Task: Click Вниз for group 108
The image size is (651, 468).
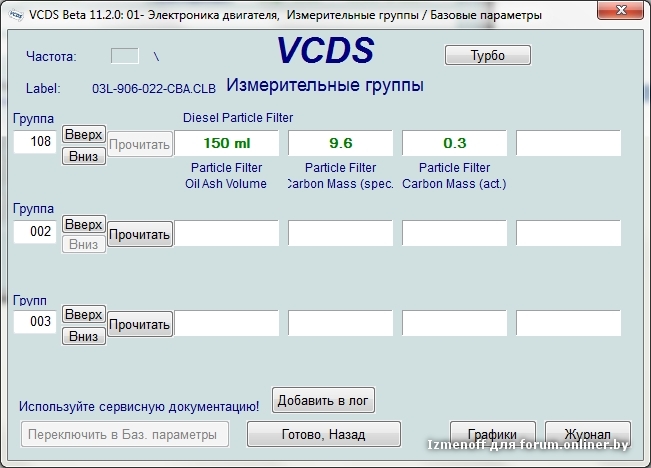Action: 84,157
